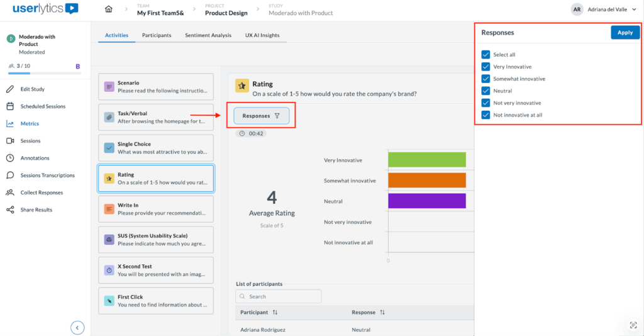Click the Metrics chart icon

tap(10, 123)
